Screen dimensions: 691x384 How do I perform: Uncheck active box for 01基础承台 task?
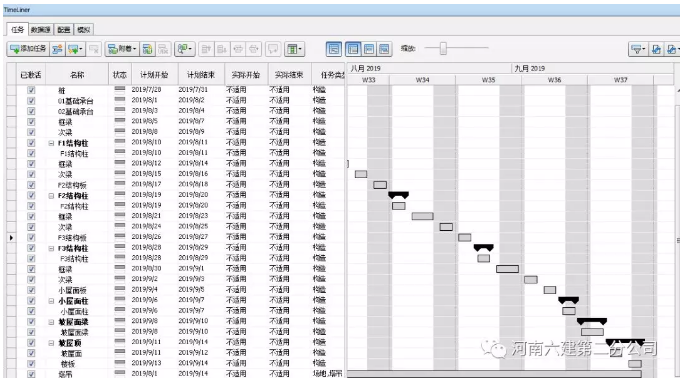coord(31,101)
